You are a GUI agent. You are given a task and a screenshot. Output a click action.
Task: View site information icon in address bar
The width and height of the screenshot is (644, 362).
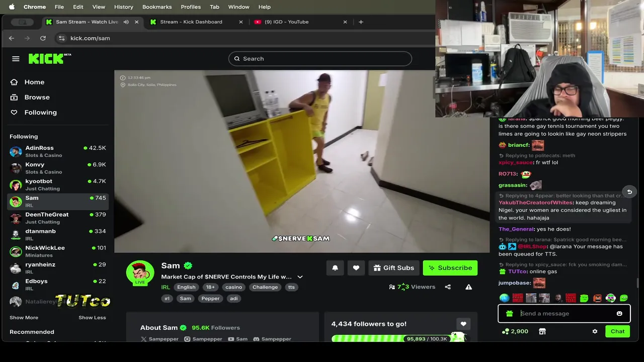coord(61,38)
